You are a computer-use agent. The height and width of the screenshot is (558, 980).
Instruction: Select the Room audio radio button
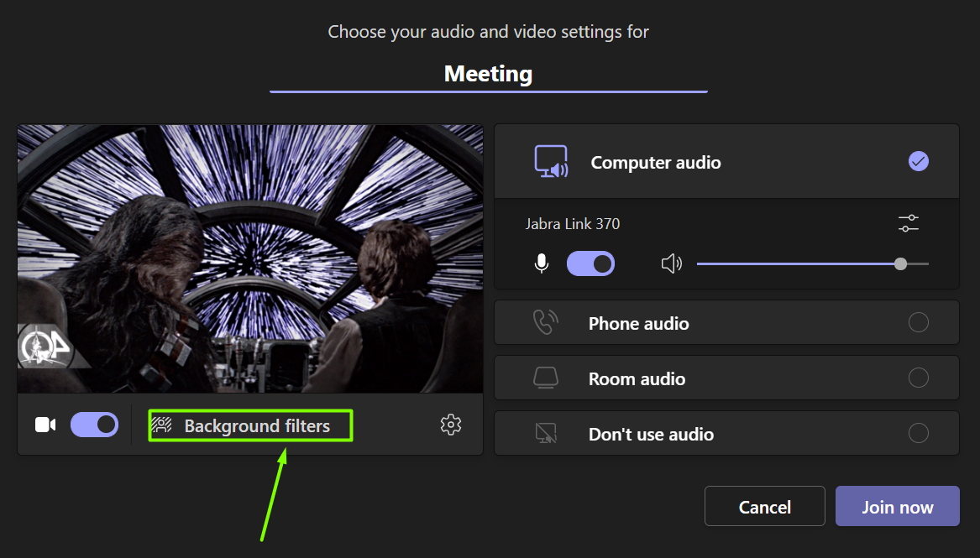(x=918, y=378)
